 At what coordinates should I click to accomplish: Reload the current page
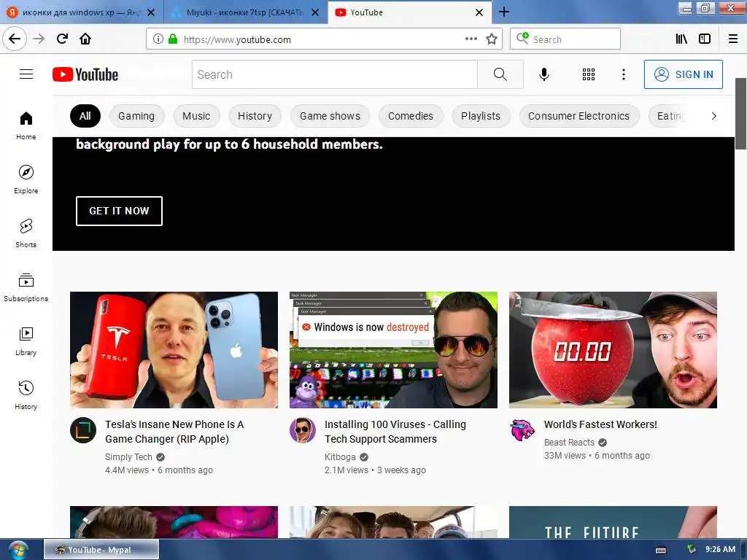tap(62, 39)
